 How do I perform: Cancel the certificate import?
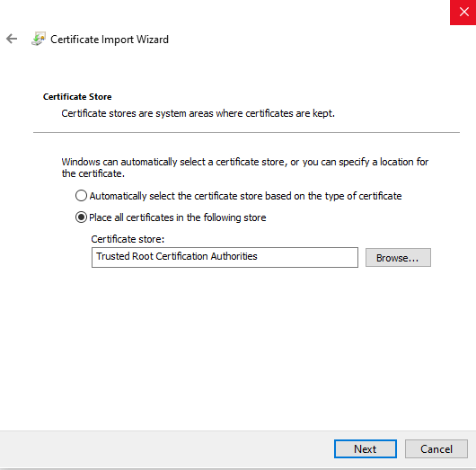click(x=436, y=448)
